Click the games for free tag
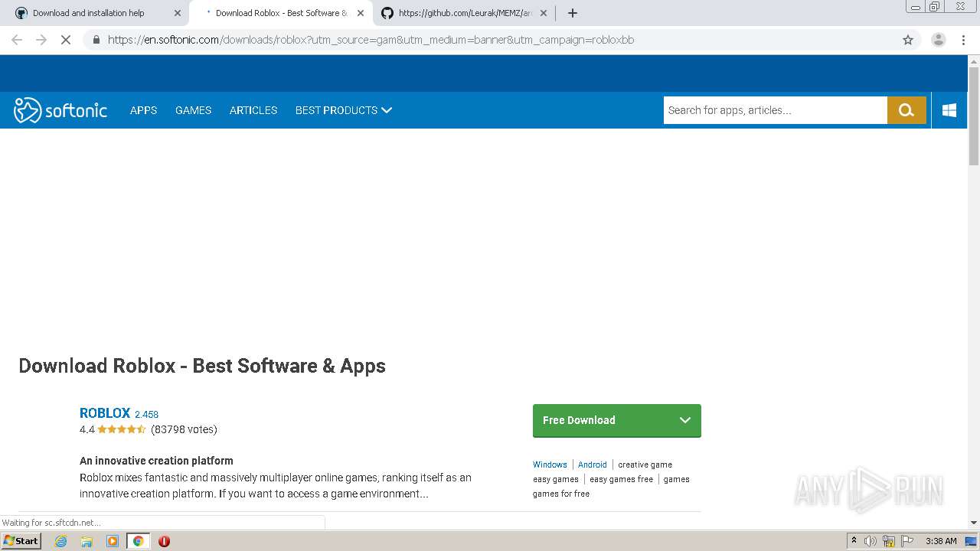This screenshot has height=551, width=980. [x=561, y=494]
